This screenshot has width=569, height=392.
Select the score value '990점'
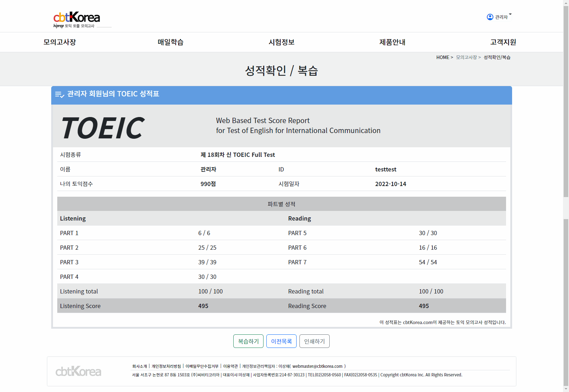[x=208, y=184]
